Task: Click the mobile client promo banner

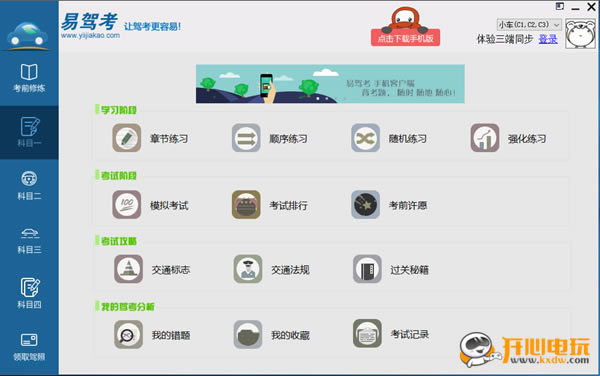Action: [330, 84]
